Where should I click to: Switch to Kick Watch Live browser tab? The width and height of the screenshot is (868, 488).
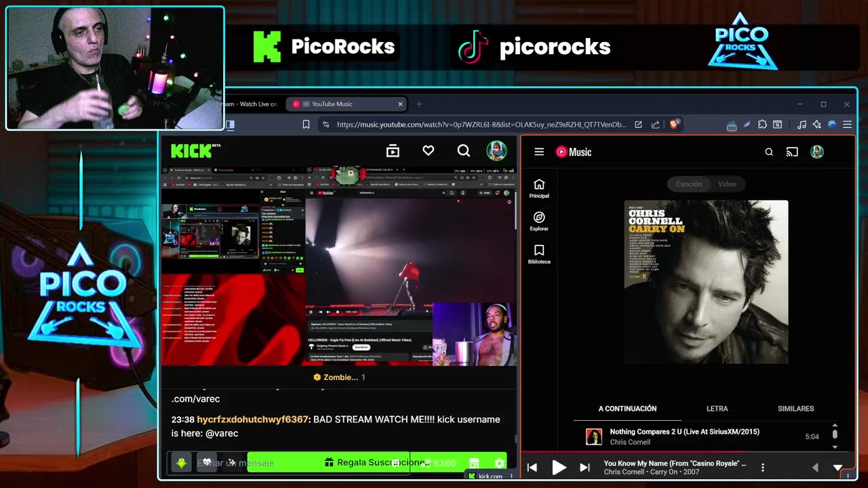click(x=251, y=104)
